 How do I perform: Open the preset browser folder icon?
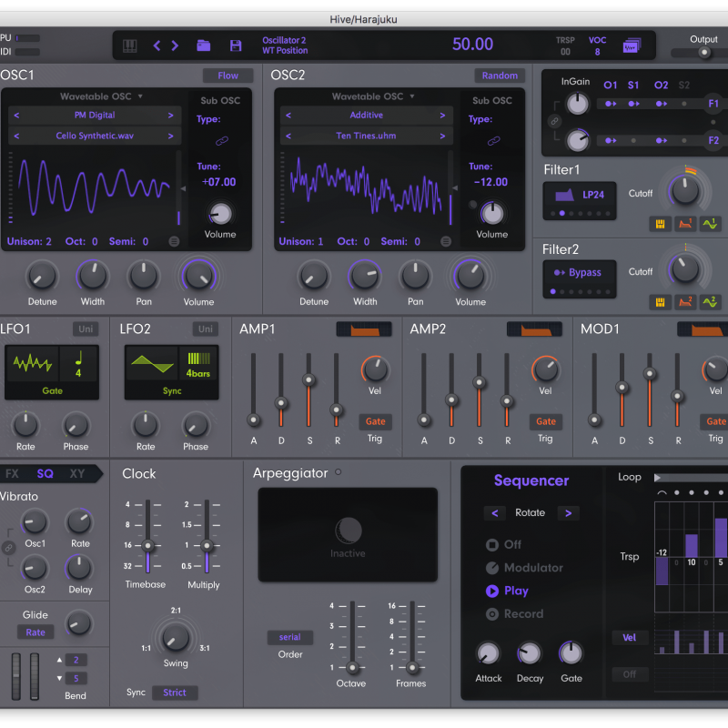[x=204, y=45]
